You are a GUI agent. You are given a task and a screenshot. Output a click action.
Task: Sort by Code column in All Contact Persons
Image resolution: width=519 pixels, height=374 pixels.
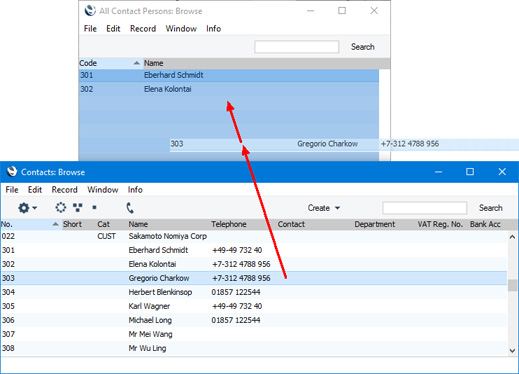coord(111,63)
